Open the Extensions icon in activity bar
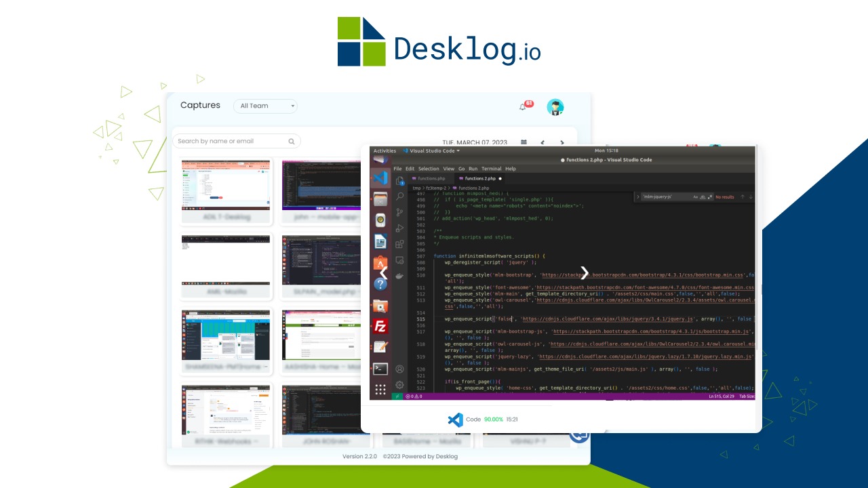This screenshot has width=868, height=488. (x=399, y=244)
